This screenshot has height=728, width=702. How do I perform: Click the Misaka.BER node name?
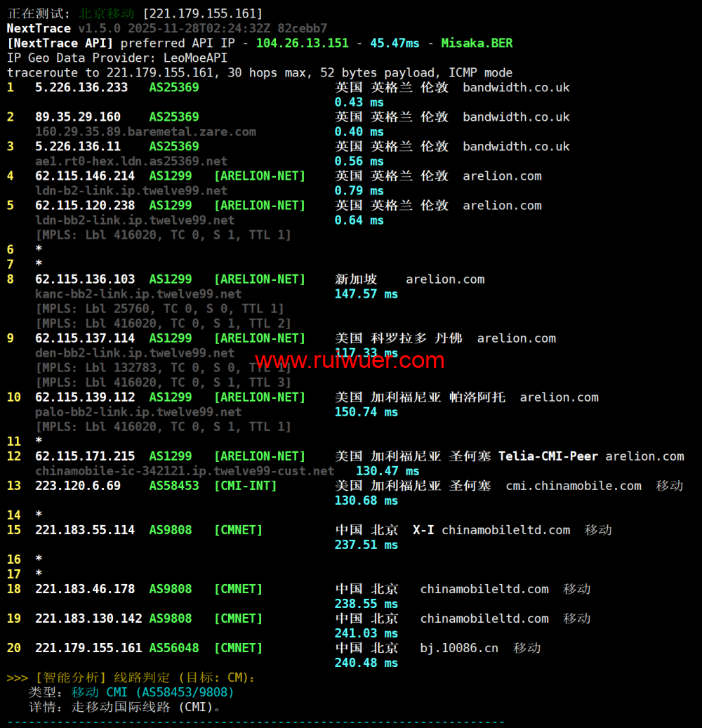477,43
